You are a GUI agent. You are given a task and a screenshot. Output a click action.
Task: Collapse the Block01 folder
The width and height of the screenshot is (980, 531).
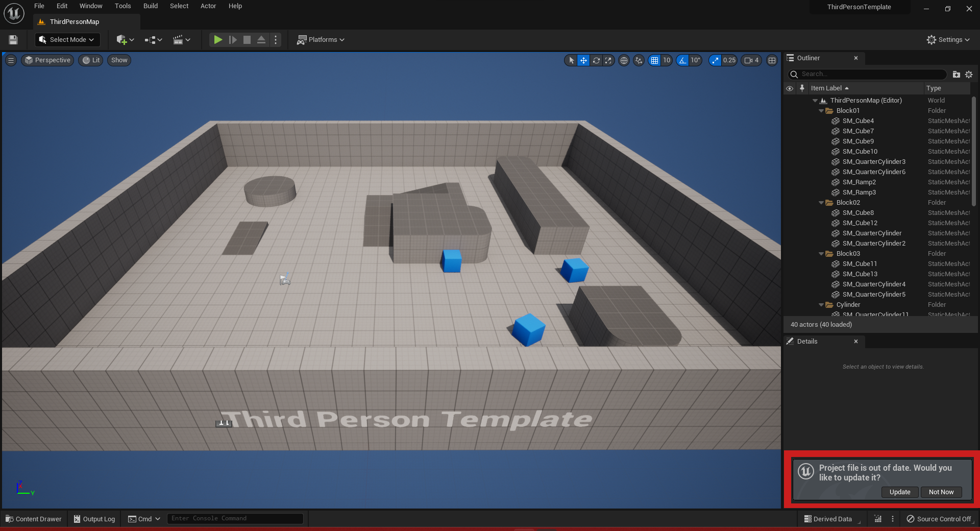[821, 111]
